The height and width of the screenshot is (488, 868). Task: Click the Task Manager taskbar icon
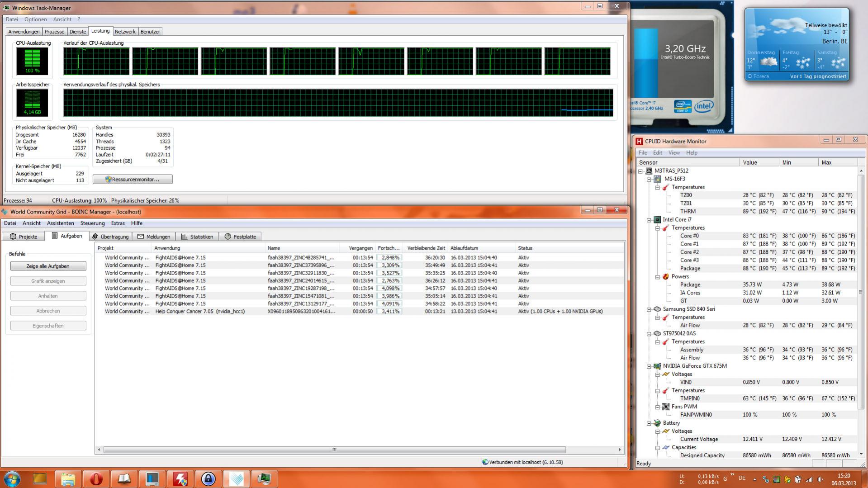264,479
